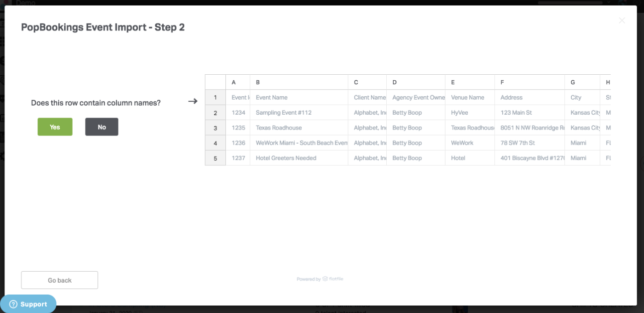Click the Event Name header cell
This screenshot has width=644, height=313.
point(299,98)
